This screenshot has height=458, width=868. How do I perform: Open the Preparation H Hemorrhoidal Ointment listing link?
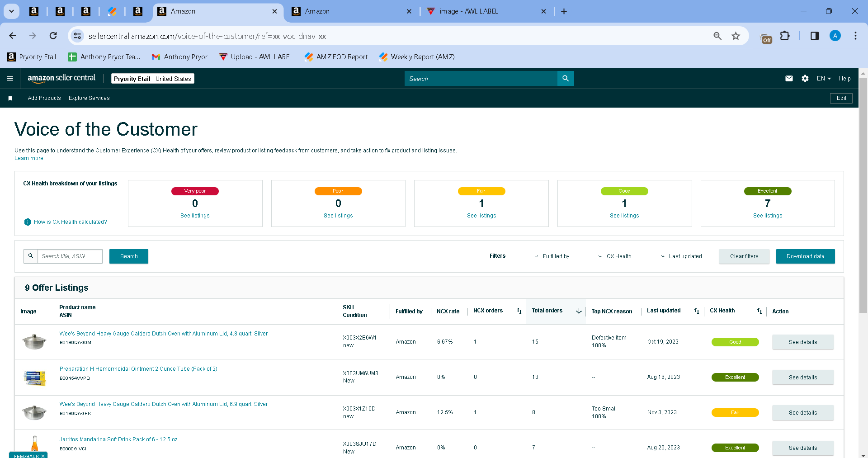[138, 369]
